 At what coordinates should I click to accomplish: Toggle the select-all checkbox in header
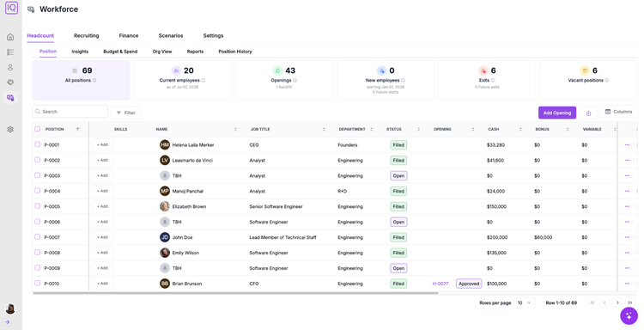38,129
